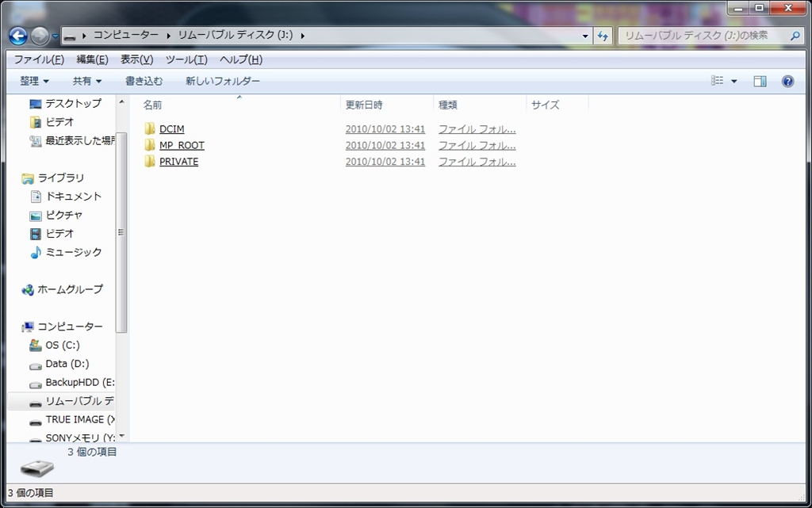The height and width of the screenshot is (508, 812).
Task: Select the PRIVATE folder icon
Action: coord(150,161)
